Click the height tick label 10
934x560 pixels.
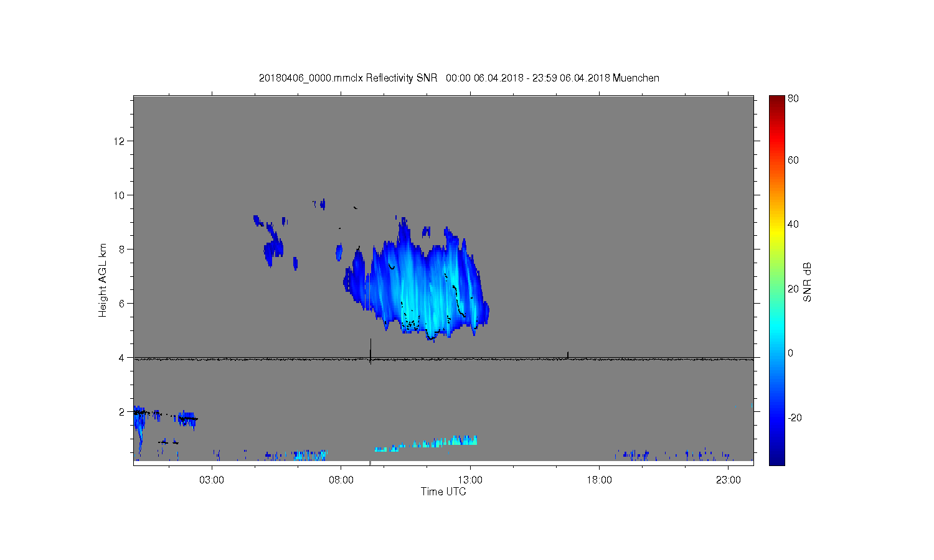120,195
